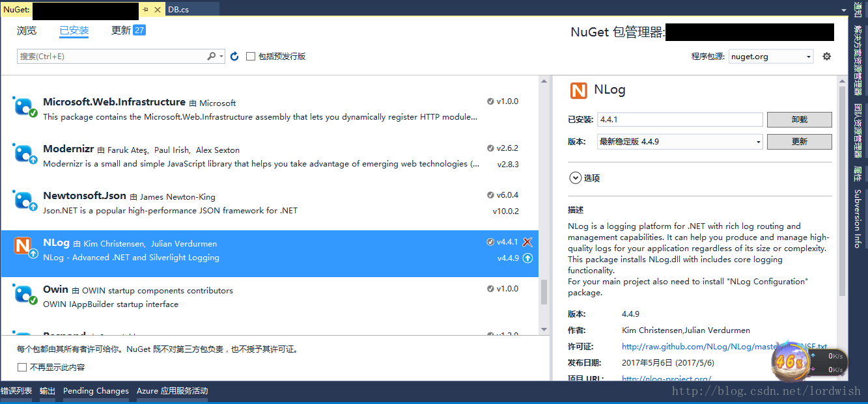Pin the NuGet document tab
Image resolution: width=868 pixels, height=404 pixels.
pyautogui.click(x=145, y=9)
